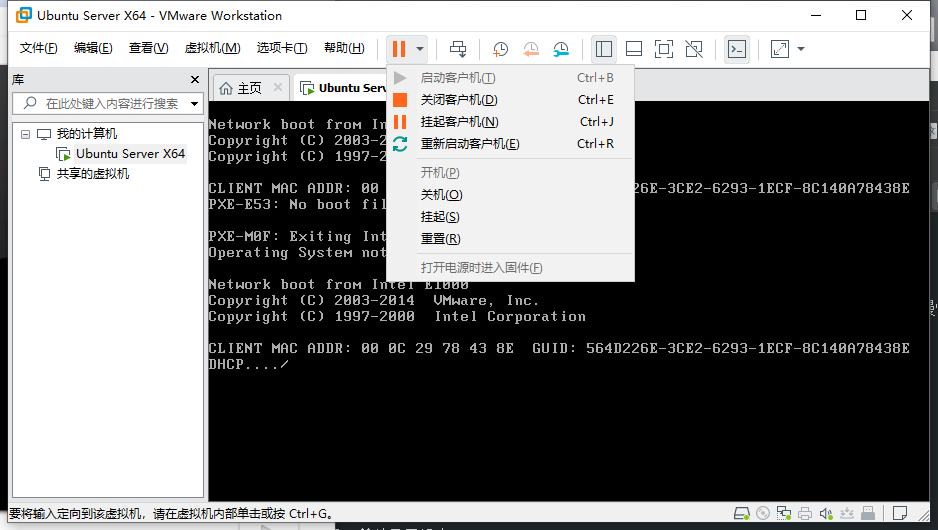Take a snapshot of this virtual machine

click(x=500, y=49)
